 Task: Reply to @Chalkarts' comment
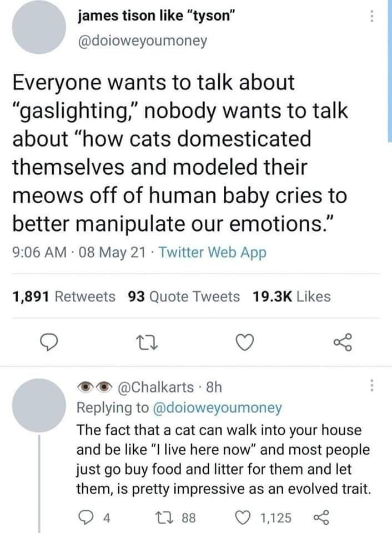(x=84, y=518)
